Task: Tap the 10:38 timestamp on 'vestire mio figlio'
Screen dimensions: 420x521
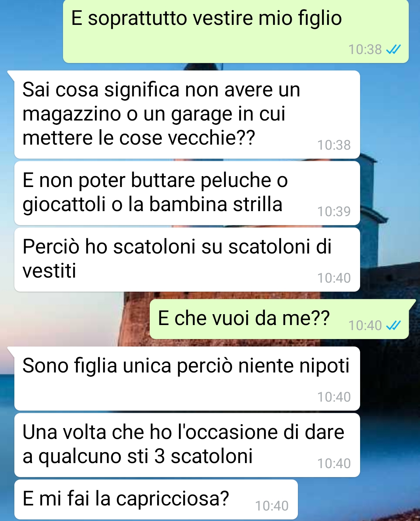Action: (x=365, y=49)
